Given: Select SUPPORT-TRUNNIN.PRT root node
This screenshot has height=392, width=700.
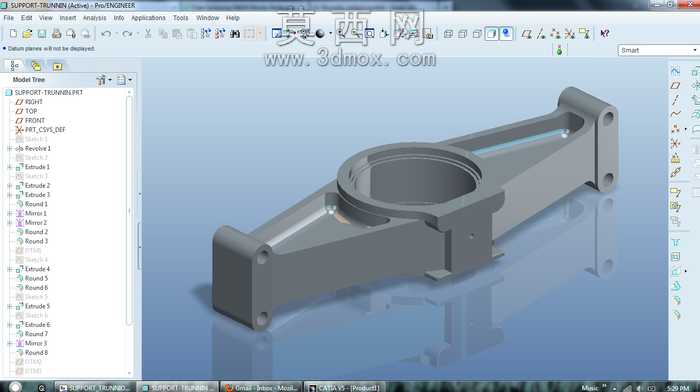Looking at the screenshot, I should tap(44, 92).
